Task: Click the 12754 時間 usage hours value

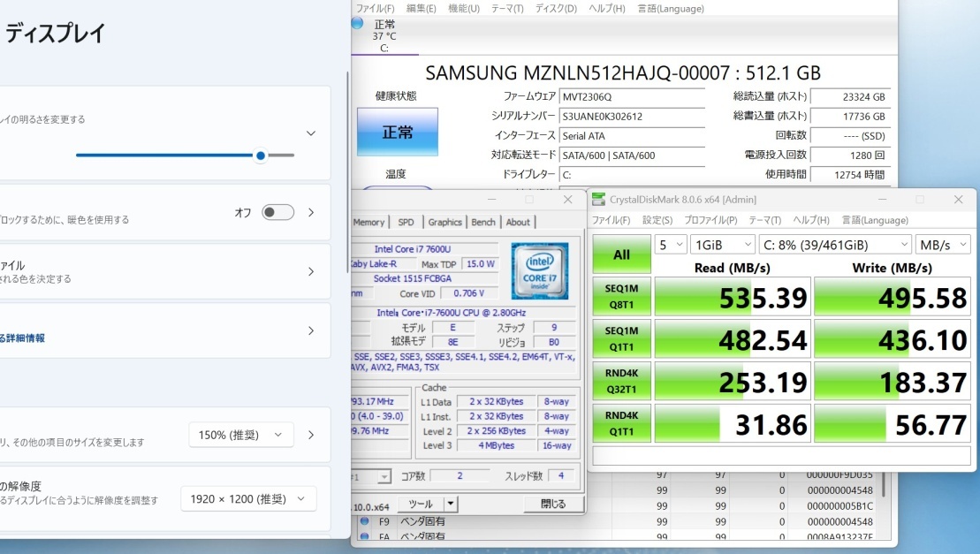Action: point(849,175)
